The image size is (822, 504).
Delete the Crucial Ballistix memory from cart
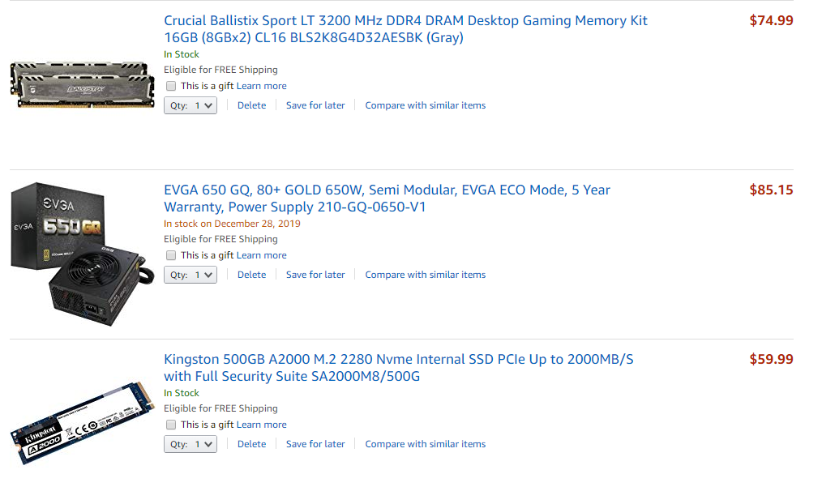point(251,105)
